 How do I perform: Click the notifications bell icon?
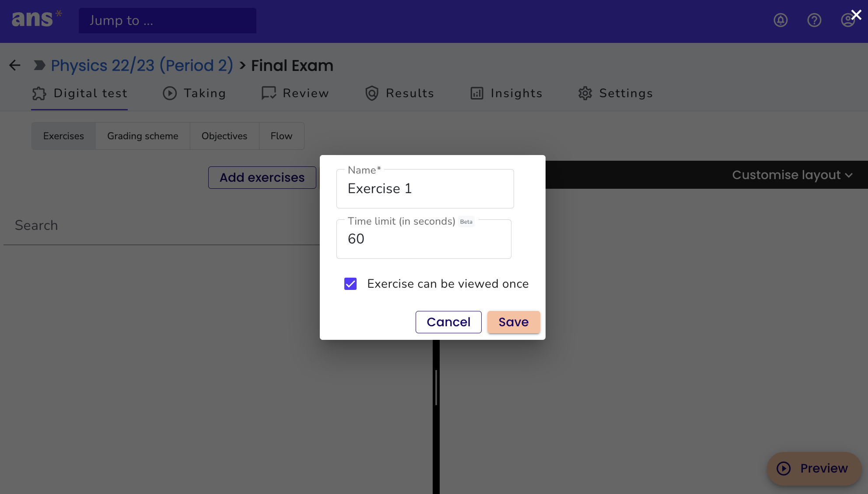(780, 20)
